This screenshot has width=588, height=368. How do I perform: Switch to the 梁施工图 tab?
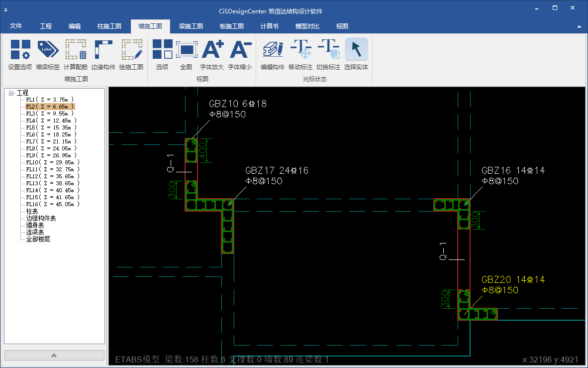click(x=191, y=26)
